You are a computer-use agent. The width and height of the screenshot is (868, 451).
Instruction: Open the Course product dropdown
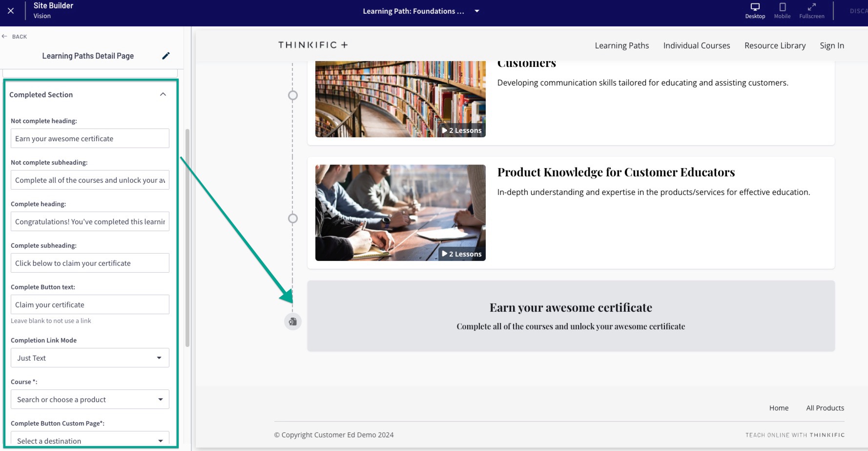pos(90,399)
